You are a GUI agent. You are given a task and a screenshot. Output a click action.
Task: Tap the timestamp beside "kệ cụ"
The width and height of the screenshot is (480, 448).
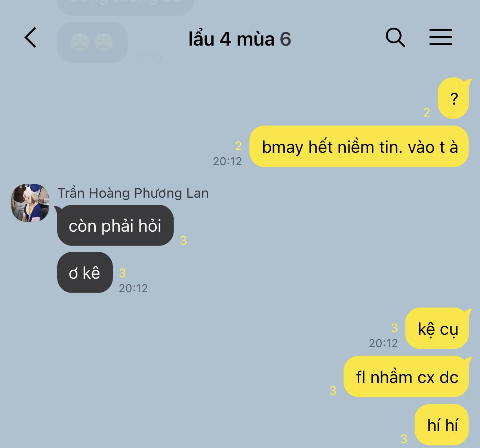383,343
